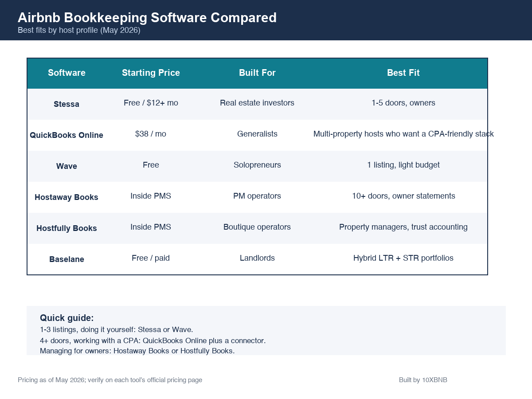Screen dimensions: 532x399
Task: Select 'Hybrid LTR + STR portfolios' best fit
Action: (403, 258)
